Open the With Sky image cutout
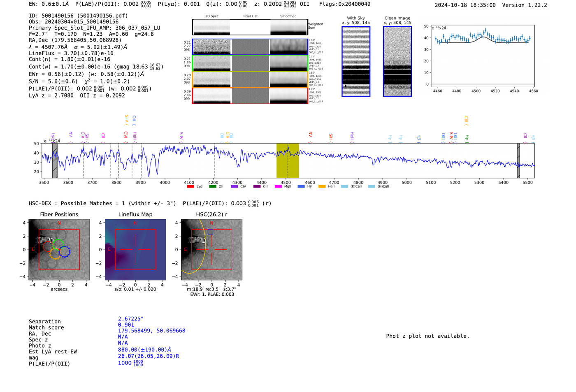This screenshot has width=576, height=392. 356,61
